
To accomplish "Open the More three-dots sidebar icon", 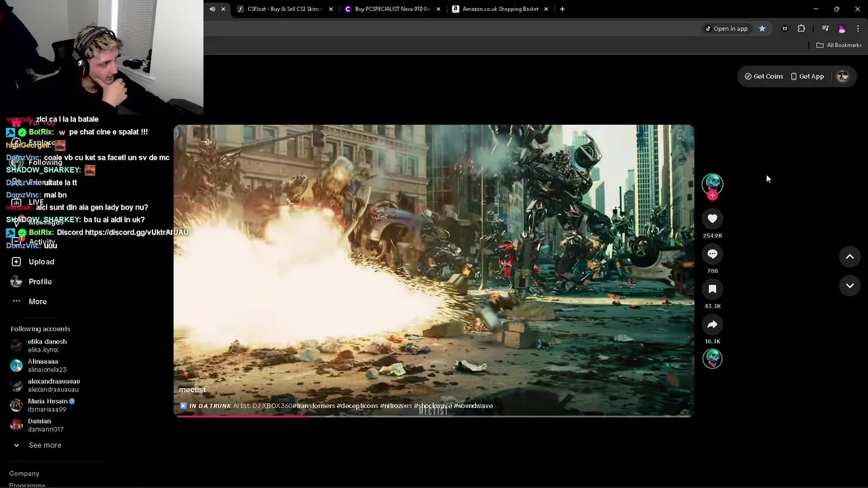I will pyautogui.click(x=16, y=301).
